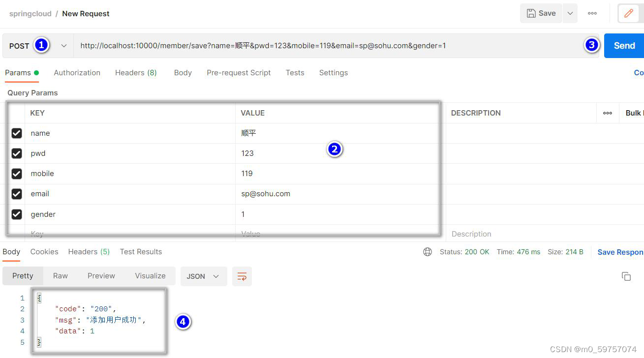644x358 pixels.
Task: Click the globe network icon
Action: tap(428, 252)
